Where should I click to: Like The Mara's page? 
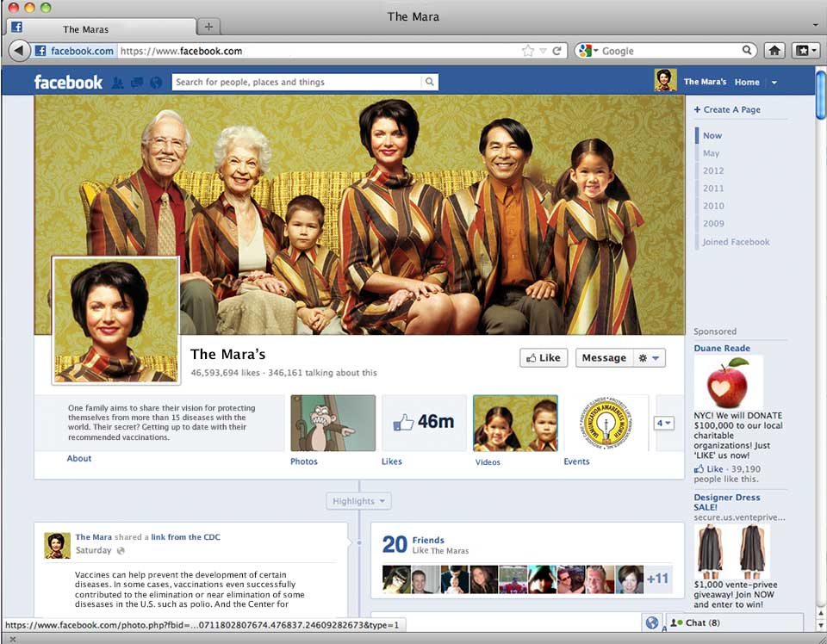pyautogui.click(x=544, y=358)
